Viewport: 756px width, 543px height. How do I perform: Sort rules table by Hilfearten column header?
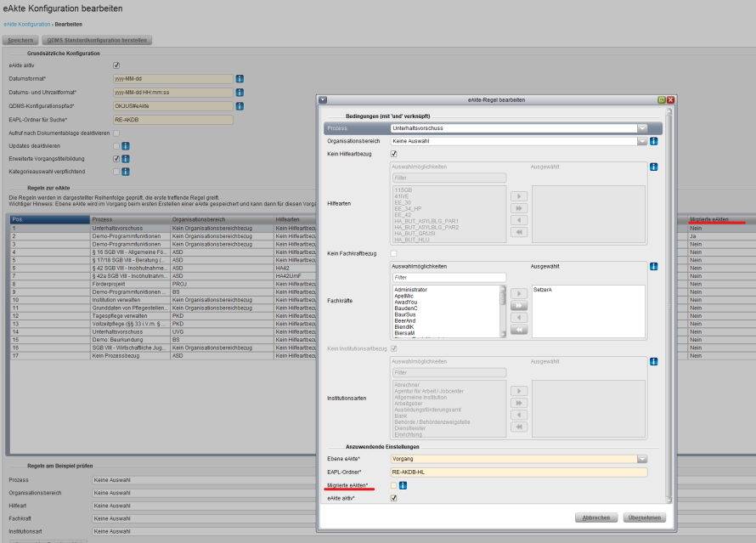(x=295, y=219)
